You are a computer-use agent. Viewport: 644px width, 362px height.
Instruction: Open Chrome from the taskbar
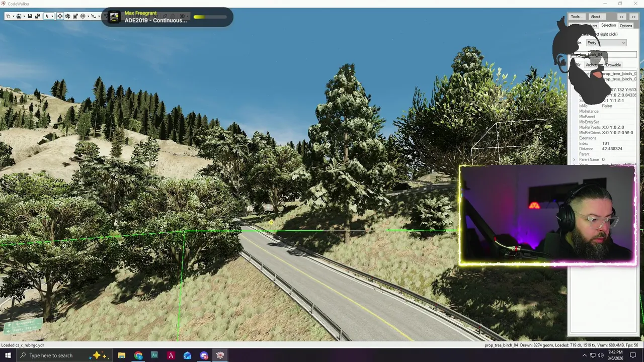[x=138, y=355]
